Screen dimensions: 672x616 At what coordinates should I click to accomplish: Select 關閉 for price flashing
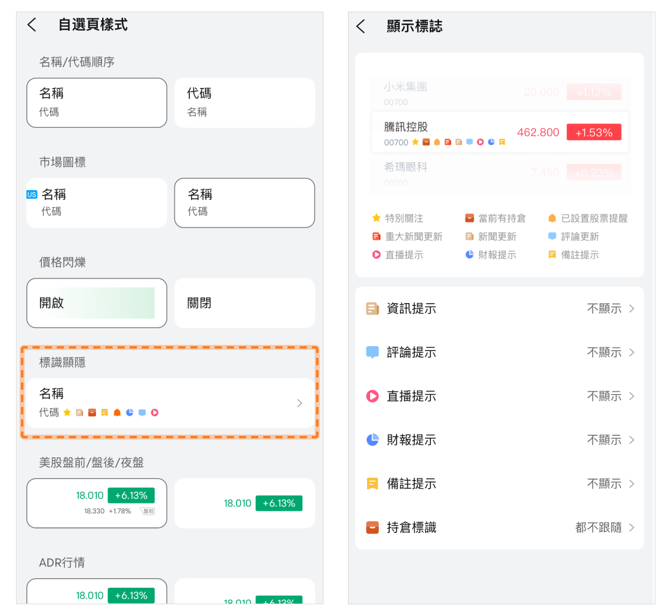244,303
